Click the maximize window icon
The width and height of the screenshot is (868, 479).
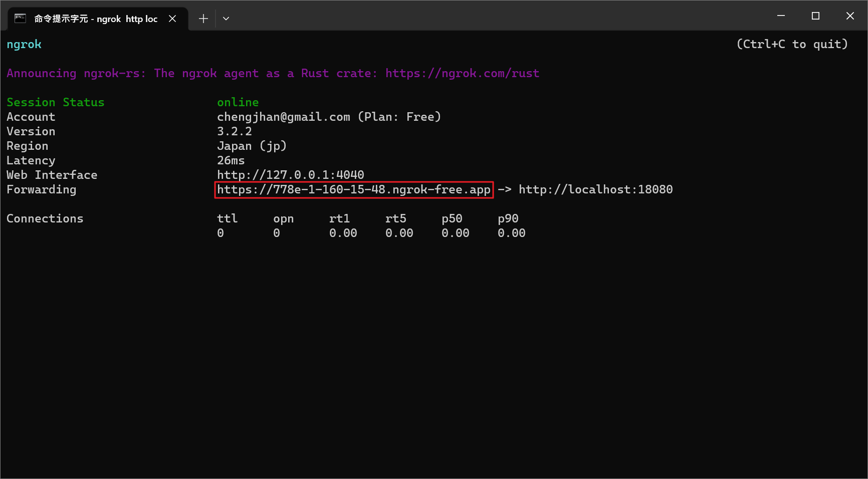pyautogui.click(x=815, y=16)
